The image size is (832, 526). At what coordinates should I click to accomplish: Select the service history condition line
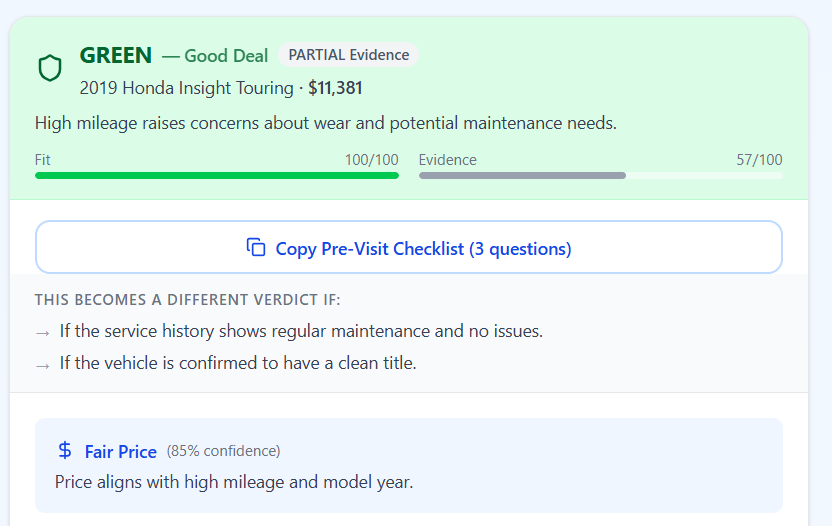click(x=301, y=331)
